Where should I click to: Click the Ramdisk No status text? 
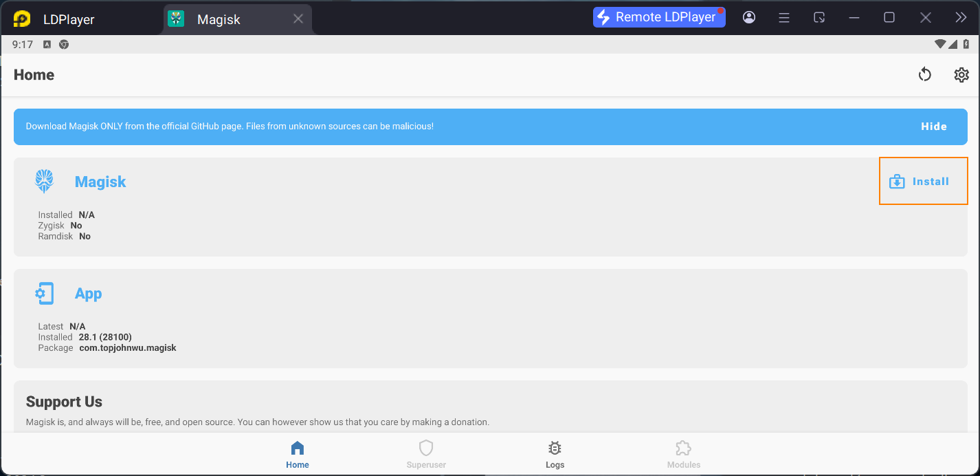tap(65, 236)
